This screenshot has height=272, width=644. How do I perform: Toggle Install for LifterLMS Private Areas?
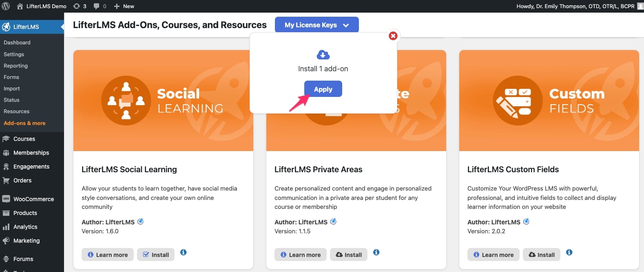(x=349, y=254)
